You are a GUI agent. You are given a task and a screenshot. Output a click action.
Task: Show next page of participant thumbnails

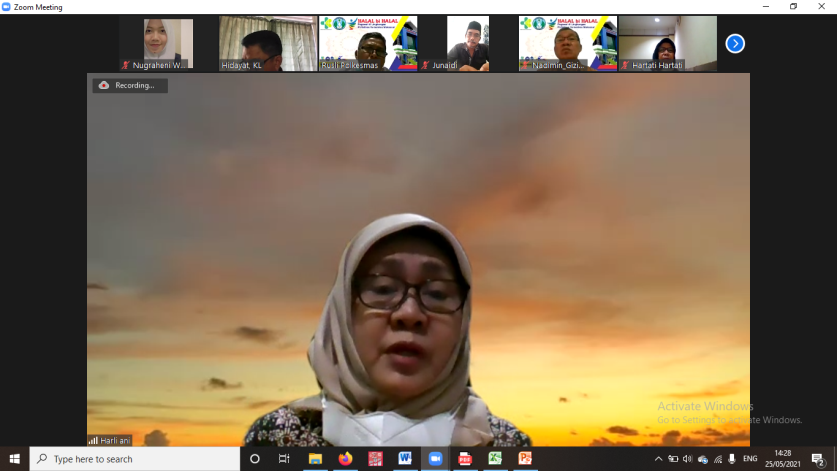(x=735, y=44)
